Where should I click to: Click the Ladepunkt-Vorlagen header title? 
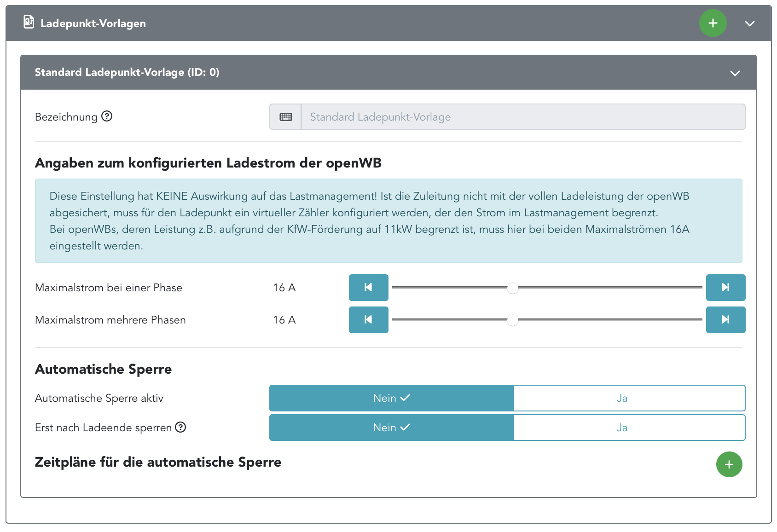(x=93, y=23)
